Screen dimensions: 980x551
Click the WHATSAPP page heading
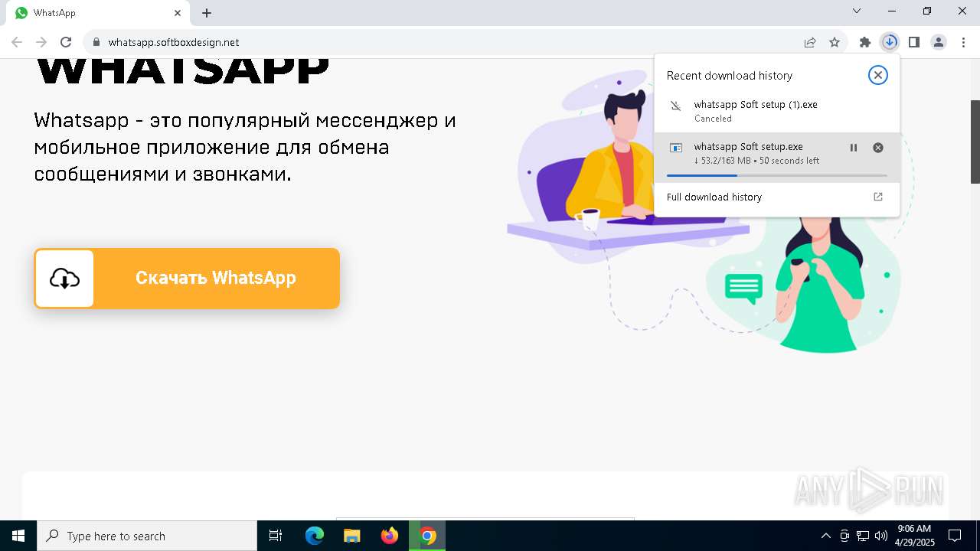coord(182,70)
